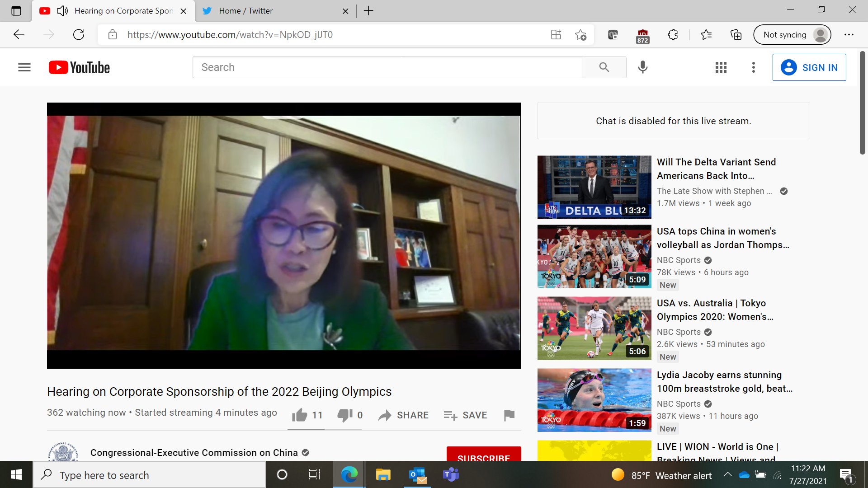The image size is (868, 488).
Task: Dislike the video with thumbs down
Action: click(344, 415)
